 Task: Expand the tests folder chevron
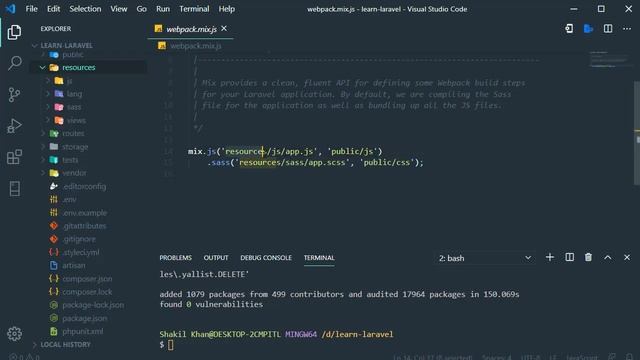42,160
